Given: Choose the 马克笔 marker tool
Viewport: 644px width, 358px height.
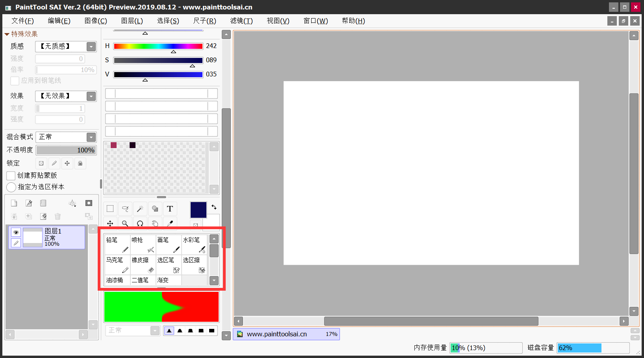Looking at the screenshot, I should pyautogui.click(x=117, y=265).
